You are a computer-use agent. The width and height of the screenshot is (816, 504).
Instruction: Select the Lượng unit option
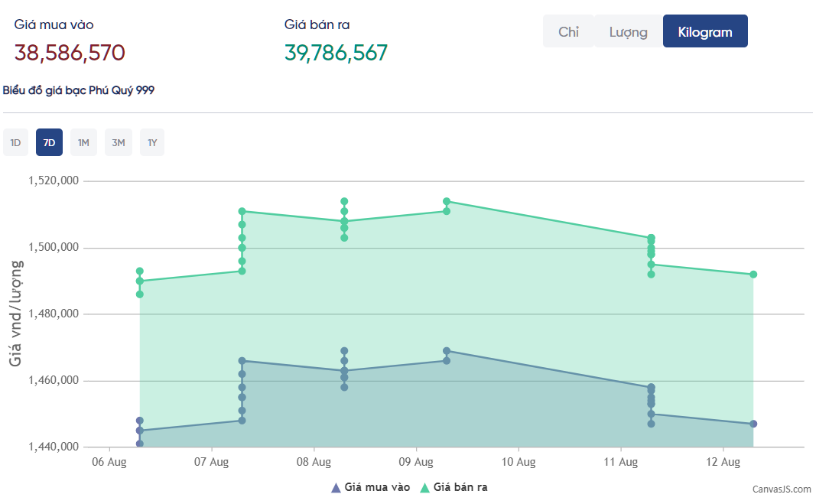tap(628, 31)
